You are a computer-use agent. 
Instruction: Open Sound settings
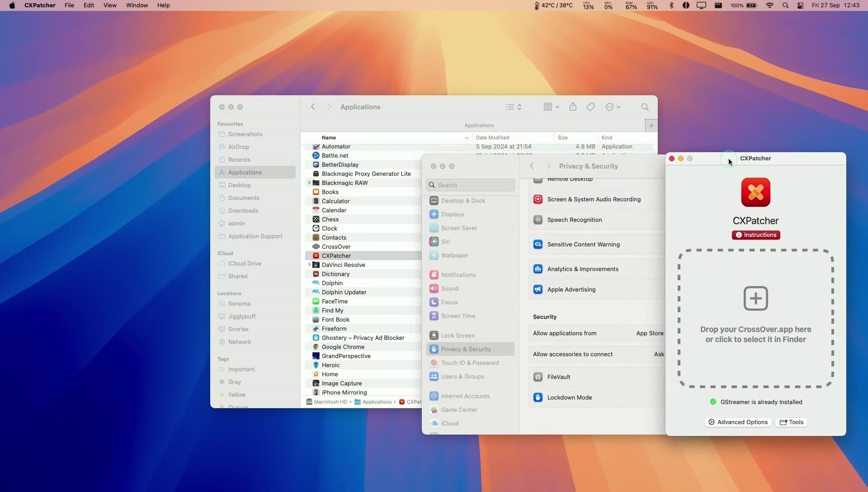(470, 289)
